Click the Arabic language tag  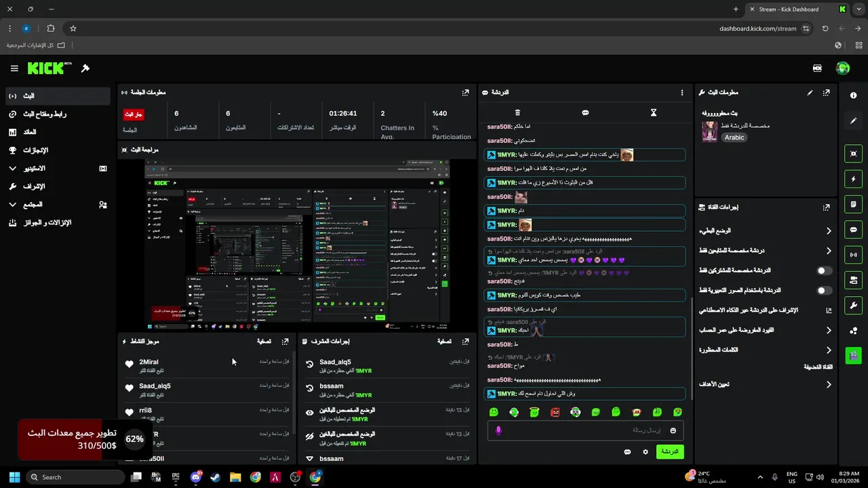(x=734, y=138)
